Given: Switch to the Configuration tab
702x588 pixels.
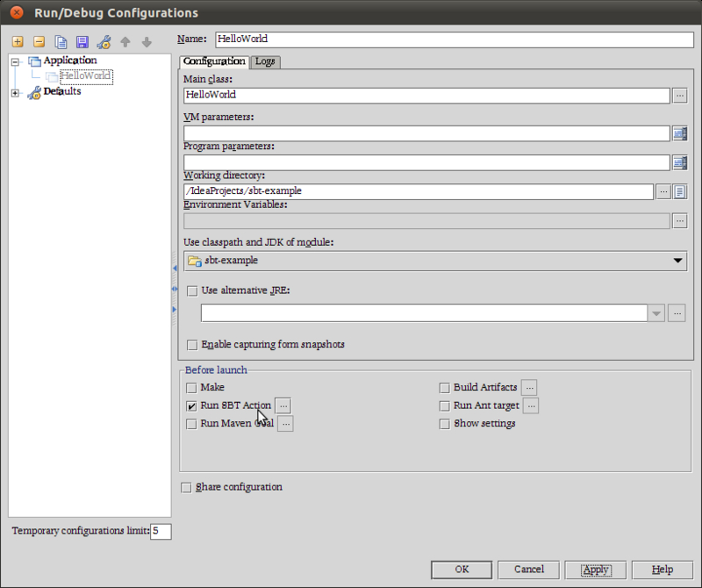Looking at the screenshot, I should pyautogui.click(x=214, y=61).
